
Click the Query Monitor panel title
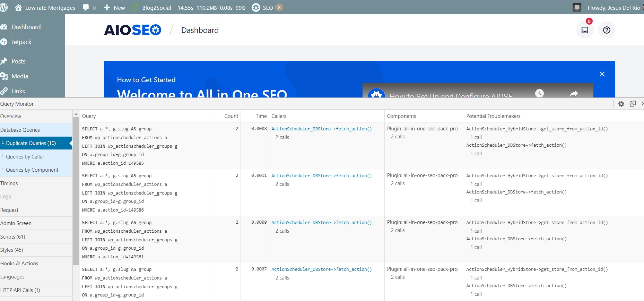tap(17, 104)
